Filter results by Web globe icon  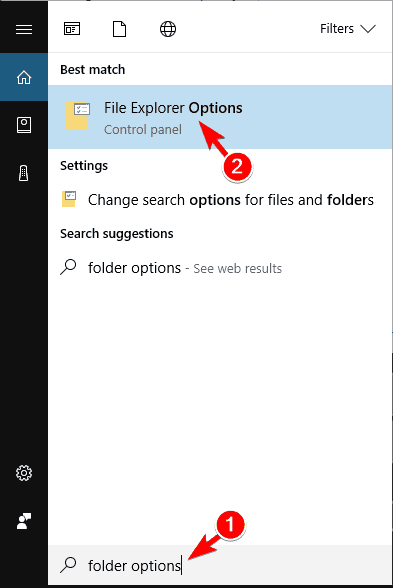click(168, 29)
